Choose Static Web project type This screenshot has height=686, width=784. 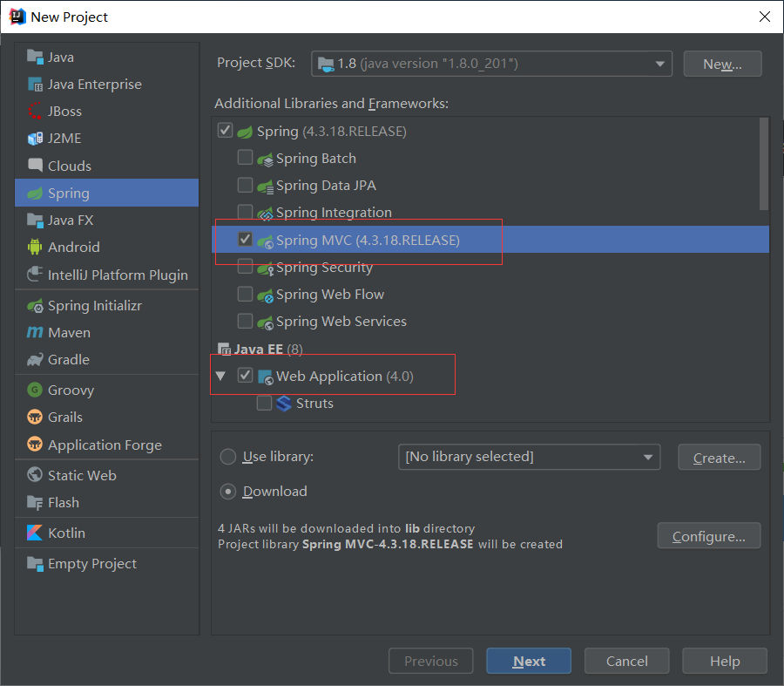(106, 475)
